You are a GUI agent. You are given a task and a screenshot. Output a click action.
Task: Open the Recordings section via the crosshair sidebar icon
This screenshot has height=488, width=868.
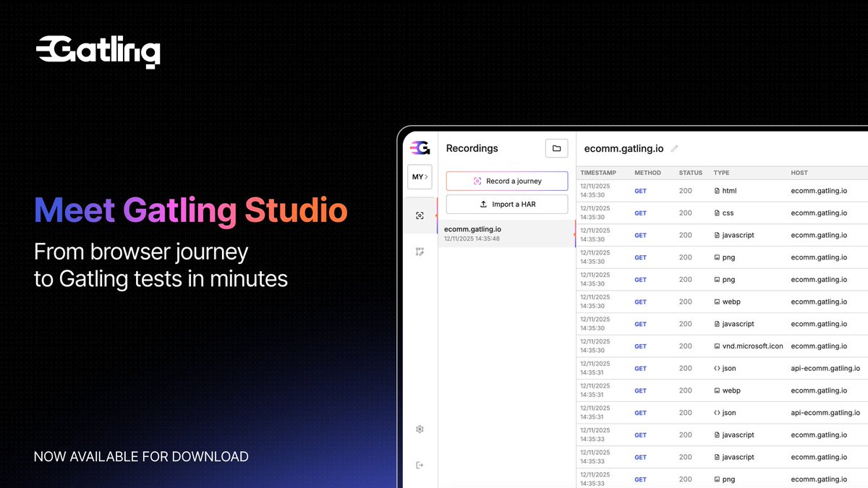tap(420, 215)
